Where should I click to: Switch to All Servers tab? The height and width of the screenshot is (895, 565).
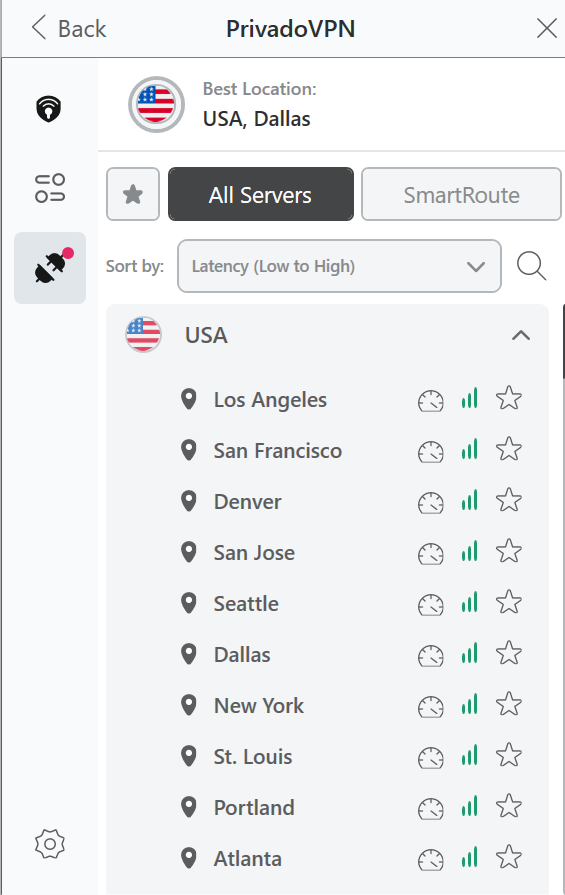click(x=261, y=194)
